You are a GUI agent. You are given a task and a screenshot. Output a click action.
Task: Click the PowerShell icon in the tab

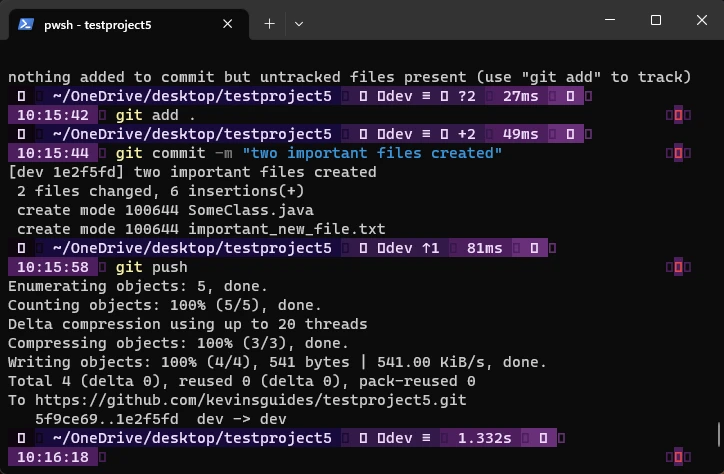[x=26, y=24]
